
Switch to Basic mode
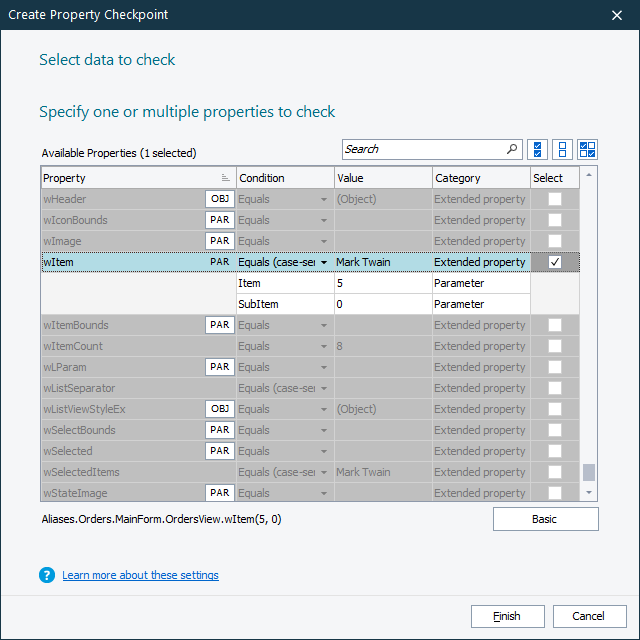(x=545, y=519)
